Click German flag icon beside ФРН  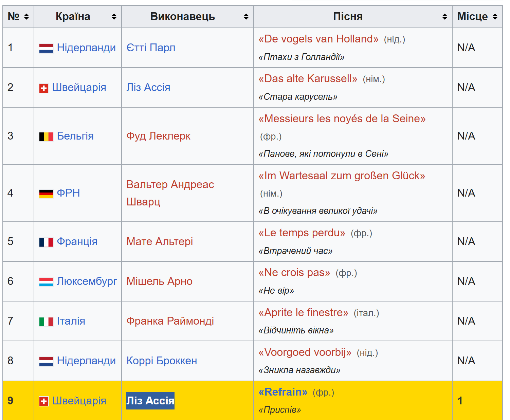coord(46,194)
